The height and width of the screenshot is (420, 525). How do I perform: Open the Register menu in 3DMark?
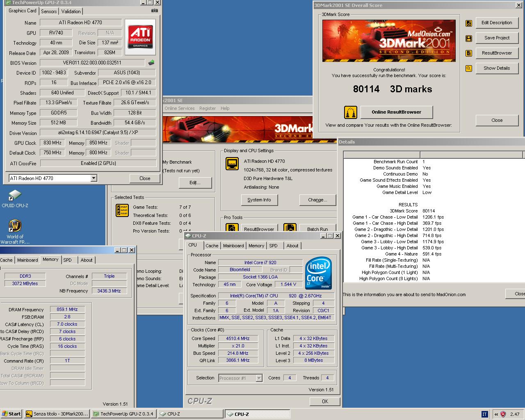208,108
